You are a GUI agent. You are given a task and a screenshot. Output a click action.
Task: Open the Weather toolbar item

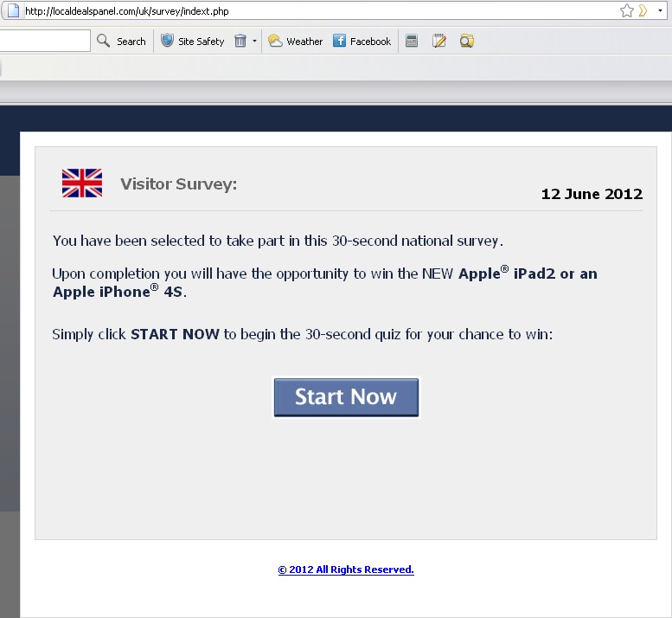tap(304, 42)
